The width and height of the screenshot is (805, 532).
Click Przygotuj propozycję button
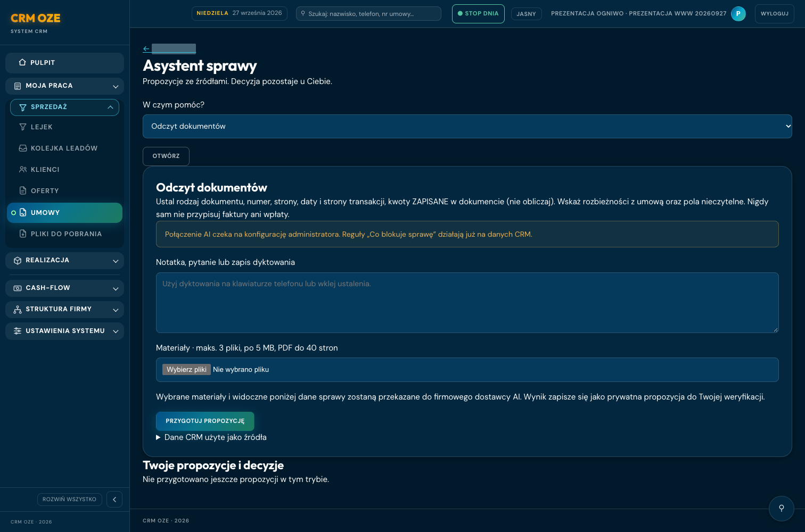205,421
